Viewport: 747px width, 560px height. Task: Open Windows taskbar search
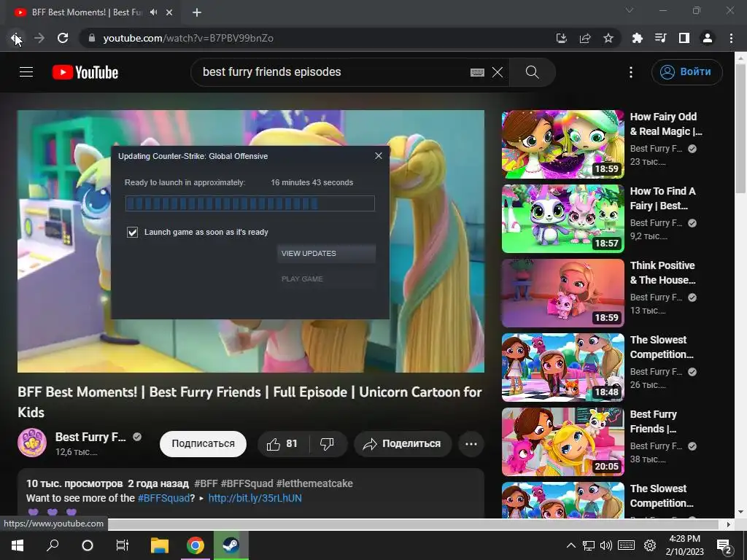(53, 545)
